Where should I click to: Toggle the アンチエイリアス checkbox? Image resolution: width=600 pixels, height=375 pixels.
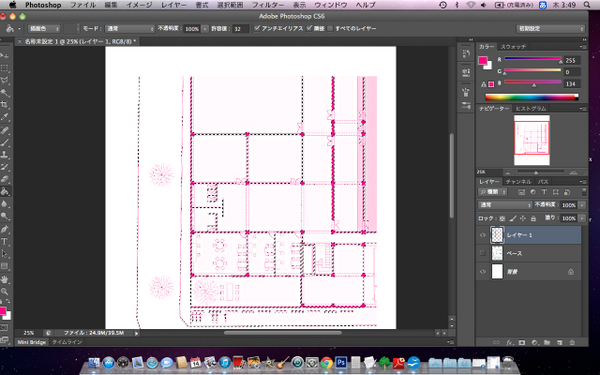[257, 28]
